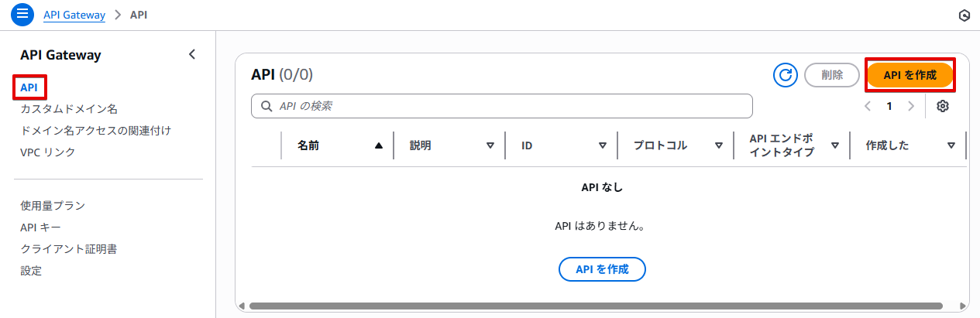Image resolution: width=980 pixels, height=318 pixels.
Task: Open VPC リンク in sidebar
Action: (48, 152)
